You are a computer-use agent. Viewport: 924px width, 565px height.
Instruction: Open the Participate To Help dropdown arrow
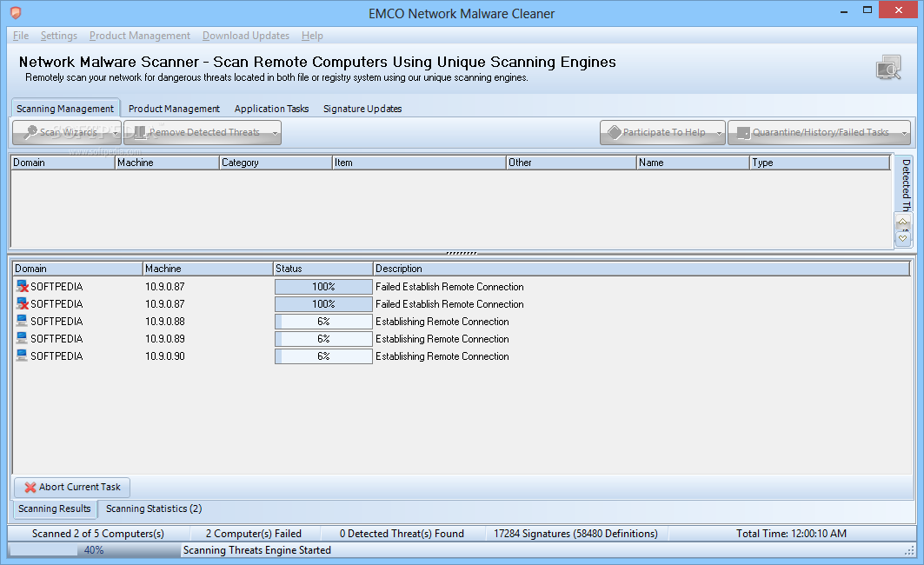(x=719, y=133)
